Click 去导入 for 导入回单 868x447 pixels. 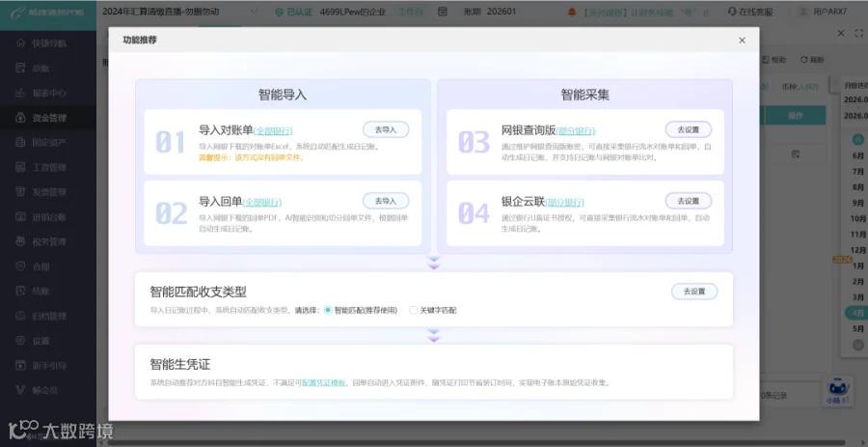pyautogui.click(x=386, y=201)
